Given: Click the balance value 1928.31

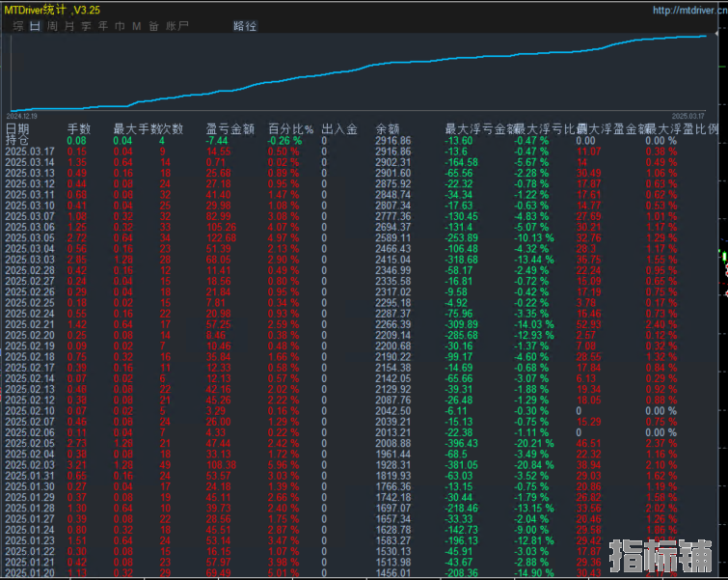Looking at the screenshot, I should coord(392,465).
